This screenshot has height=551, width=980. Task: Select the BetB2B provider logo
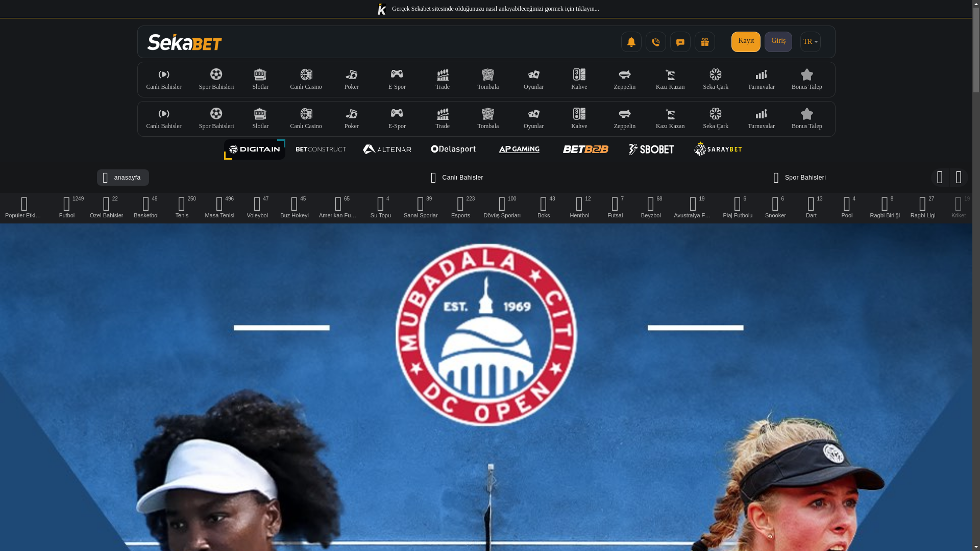(x=585, y=149)
